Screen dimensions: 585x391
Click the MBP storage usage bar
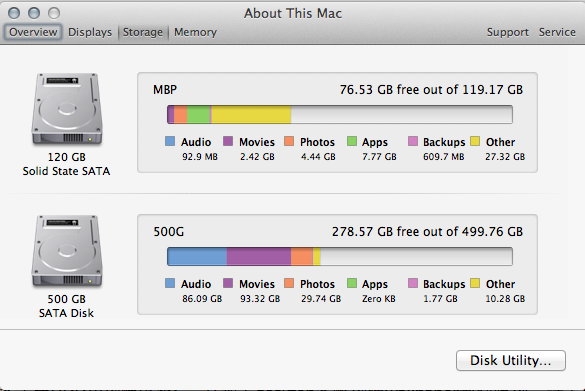(340, 114)
